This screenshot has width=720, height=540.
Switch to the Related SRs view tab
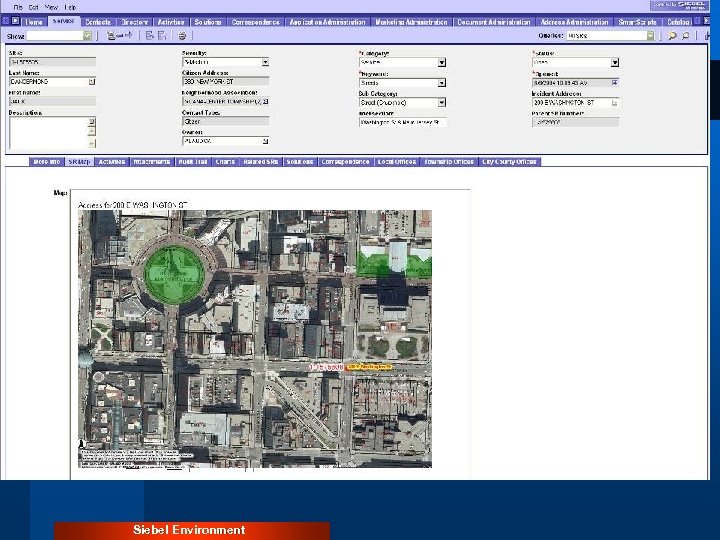tap(260, 162)
